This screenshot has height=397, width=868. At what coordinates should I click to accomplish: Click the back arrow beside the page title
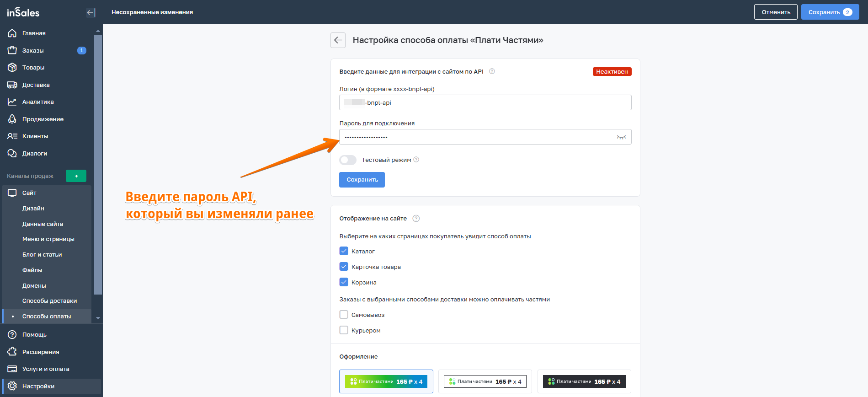click(338, 40)
